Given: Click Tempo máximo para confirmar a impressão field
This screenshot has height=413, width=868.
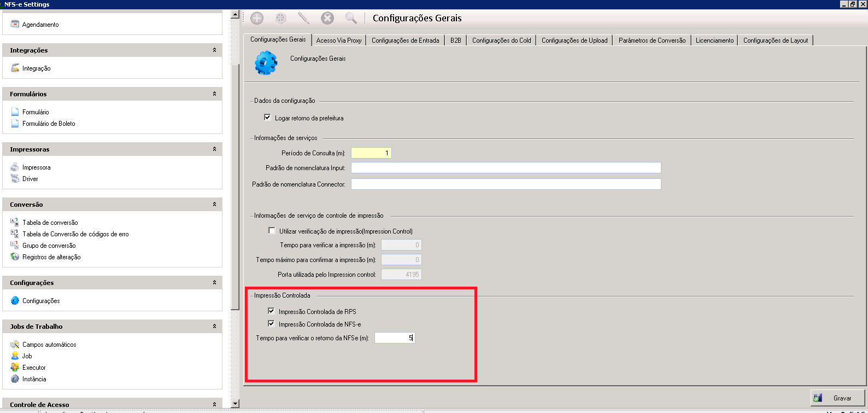Looking at the screenshot, I should coord(401,259).
